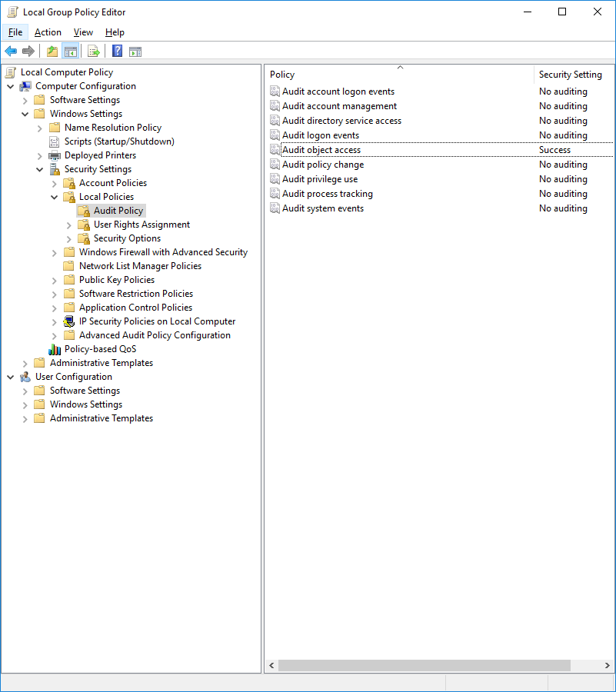Collapse the Local Policies tree node
The image size is (616, 692).
coord(55,197)
